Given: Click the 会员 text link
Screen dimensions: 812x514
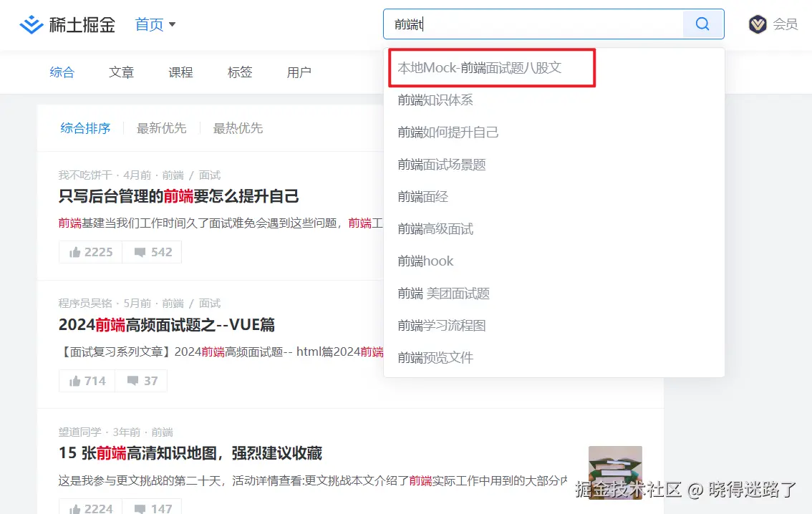Looking at the screenshot, I should [785, 24].
